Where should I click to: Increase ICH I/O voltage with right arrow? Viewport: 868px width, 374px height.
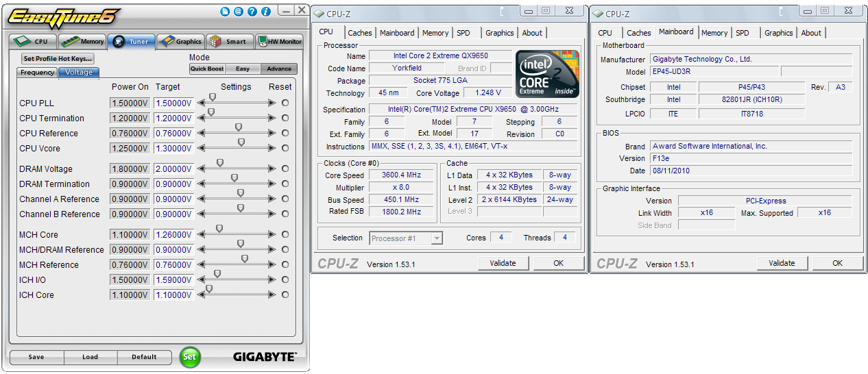tap(272, 279)
